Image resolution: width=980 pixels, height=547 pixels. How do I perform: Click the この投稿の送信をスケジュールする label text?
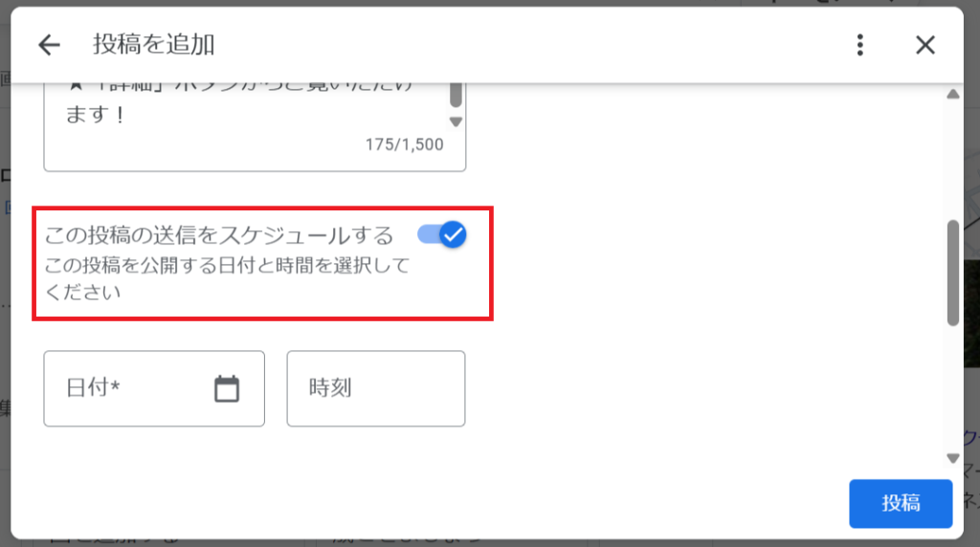pyautogui.click(x=219, y=235)
